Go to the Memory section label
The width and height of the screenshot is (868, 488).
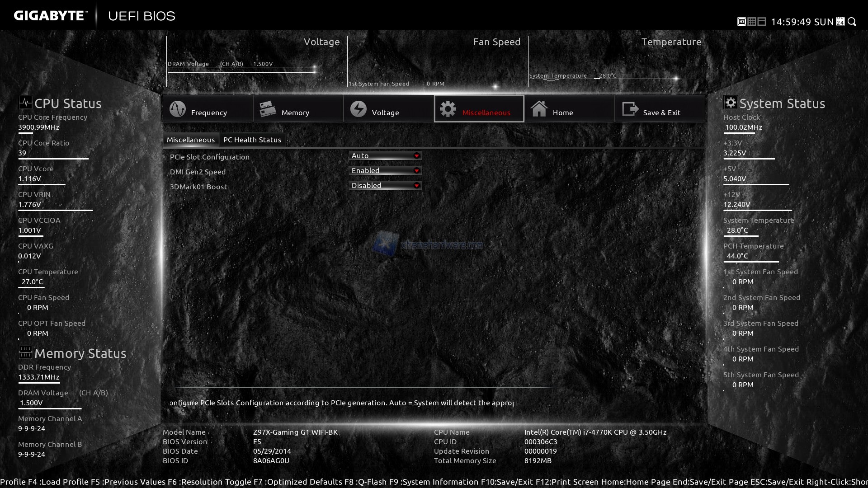(295, 113)
